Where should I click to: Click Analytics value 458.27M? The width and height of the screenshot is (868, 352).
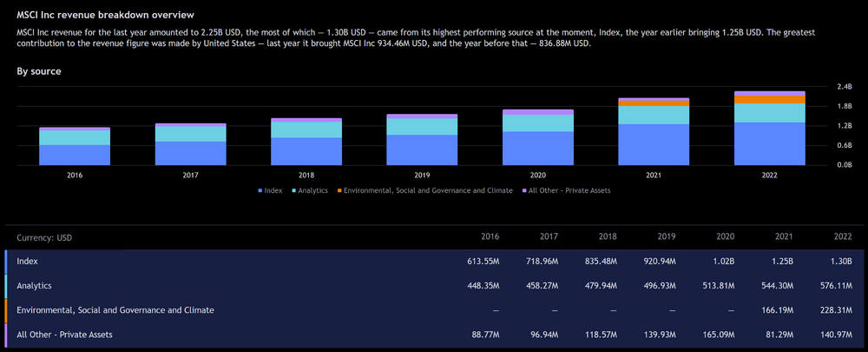coord(542,285)
